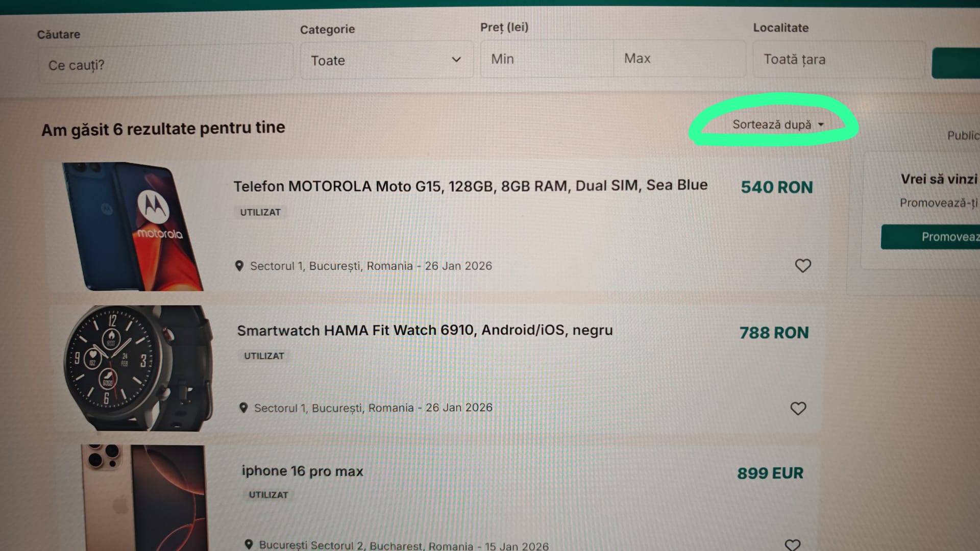Viewport: 980px width, 551px height.
Task: Click the Max price input field
Action: coord(679,59)
